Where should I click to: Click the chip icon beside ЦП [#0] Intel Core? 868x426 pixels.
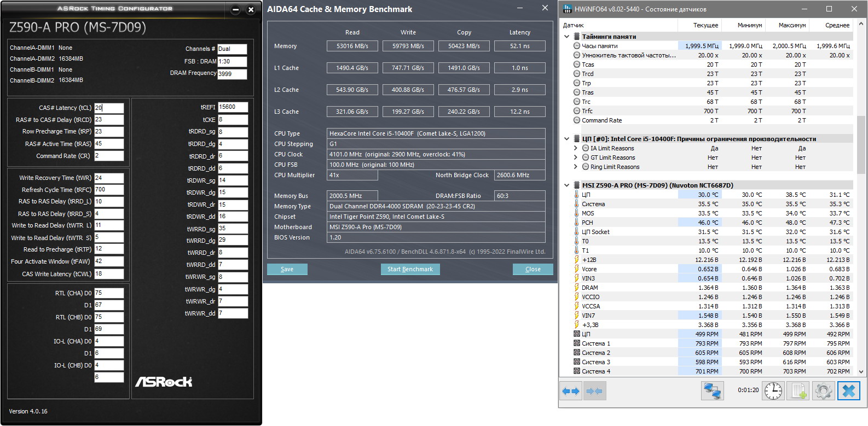click(x=576, y=139)
